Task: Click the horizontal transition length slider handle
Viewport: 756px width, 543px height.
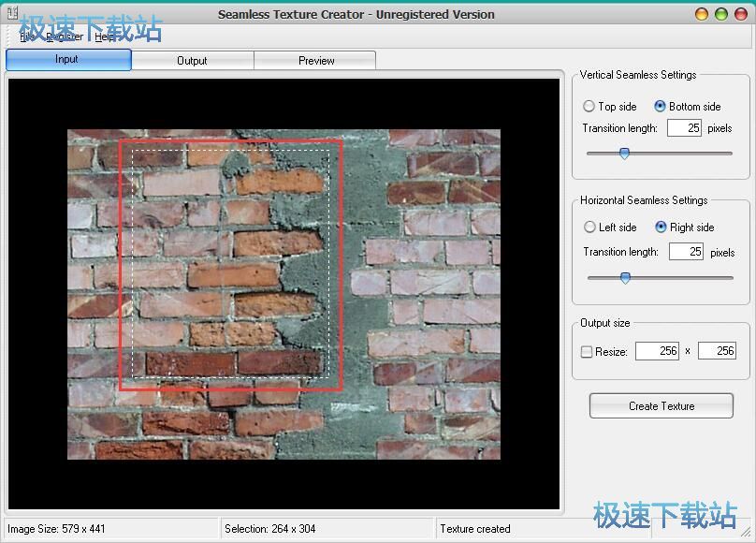Action: tap(625, 278)
